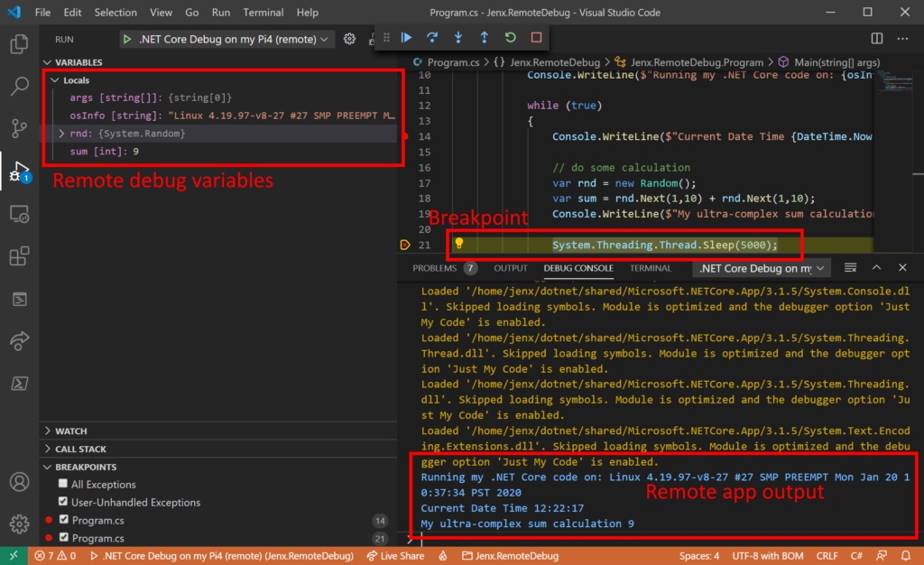Open the Accounts menu icon
The width and height of the screenshot is (924, 565).
pyautogui.click(x=19, y=482)
